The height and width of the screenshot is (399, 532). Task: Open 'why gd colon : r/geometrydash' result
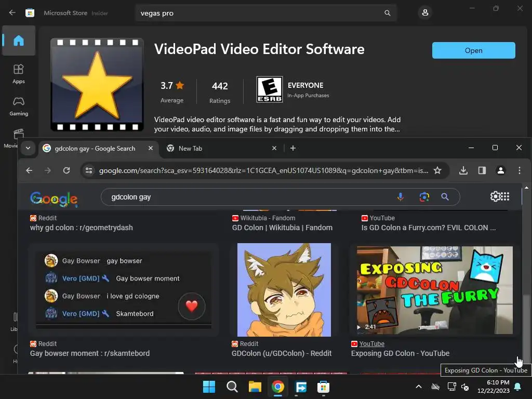pos(82,228)
